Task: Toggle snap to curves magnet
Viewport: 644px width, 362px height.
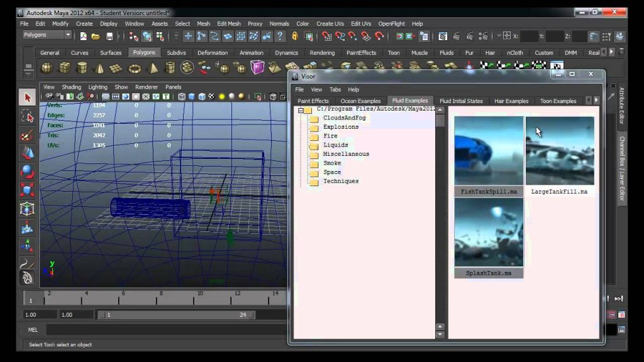Action: (x=340, y=36)
